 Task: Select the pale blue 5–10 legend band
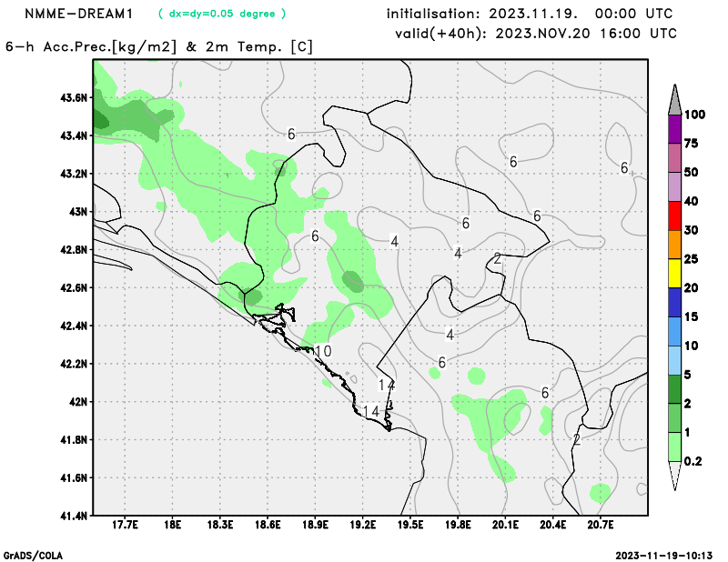coord(674,361)
